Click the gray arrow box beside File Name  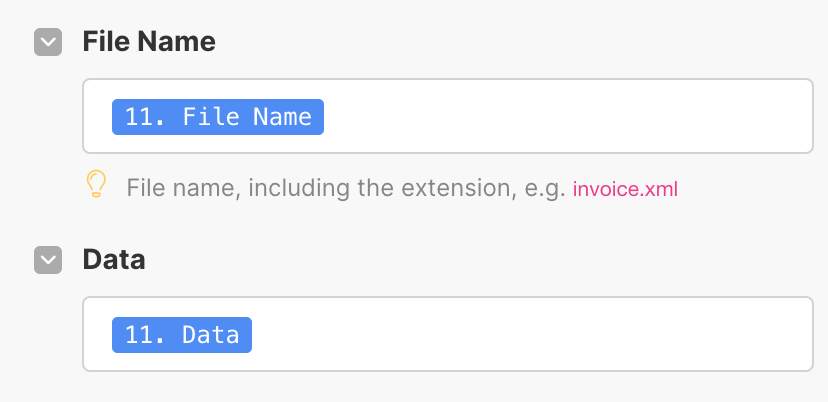point(48,42)
